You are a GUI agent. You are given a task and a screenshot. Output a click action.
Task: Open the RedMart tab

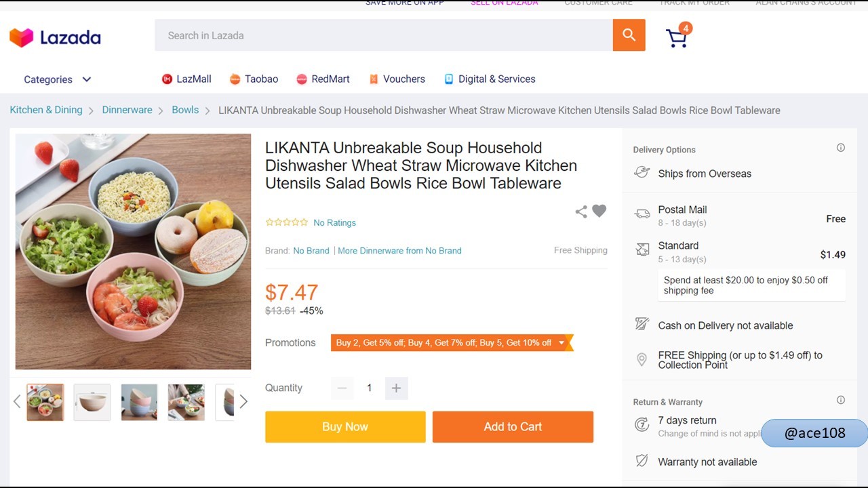323,79
